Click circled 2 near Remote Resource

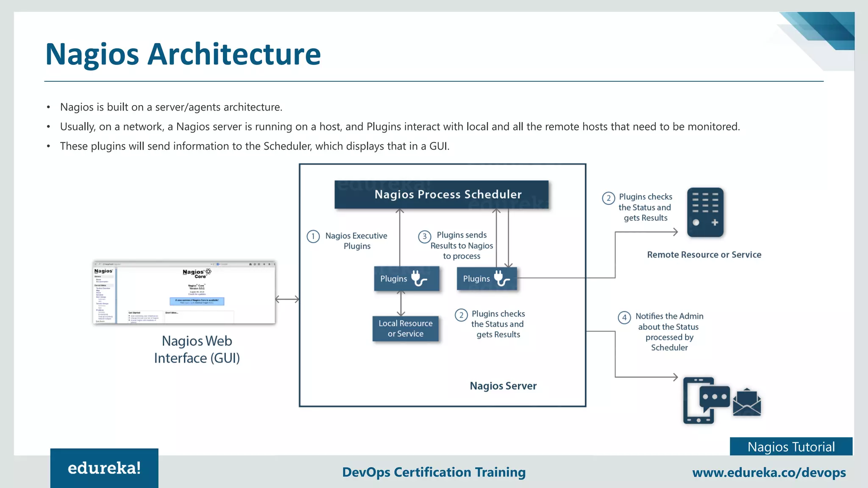coord(608,198)
